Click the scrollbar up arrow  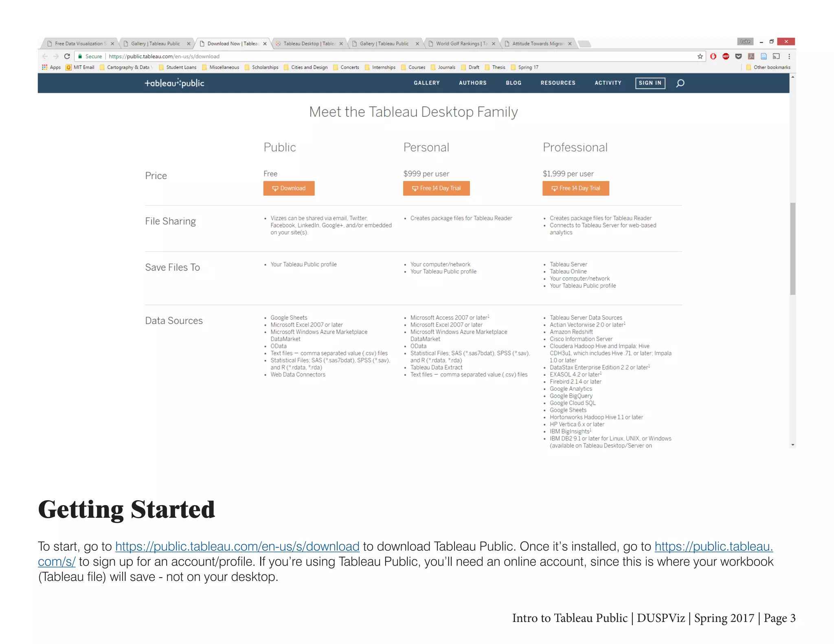(792, 77)
